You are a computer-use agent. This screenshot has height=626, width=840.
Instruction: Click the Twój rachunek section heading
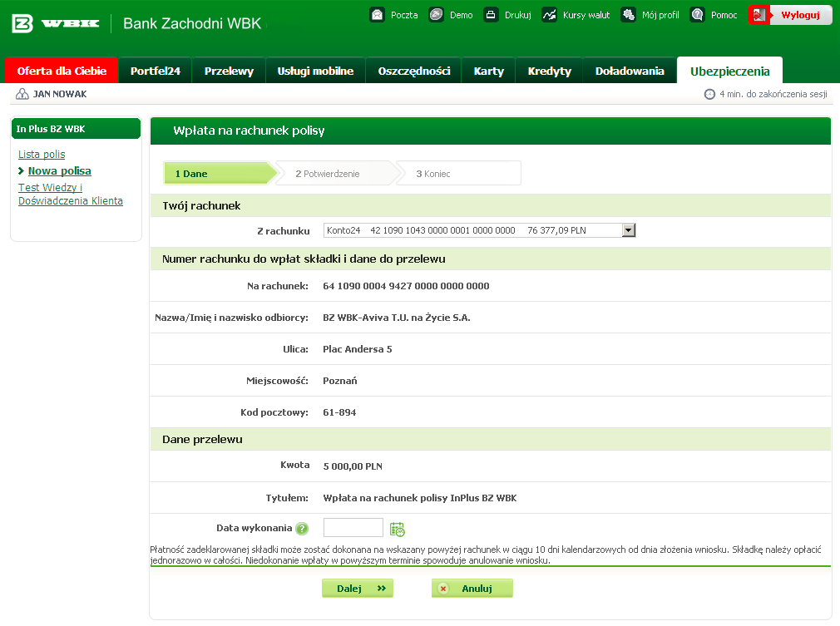[x=201, y=205]
